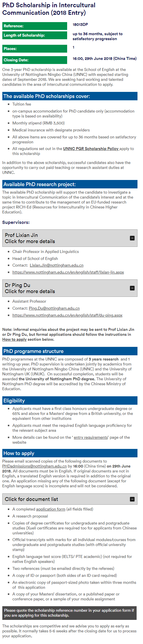Viewport: 143px width, 644px height.
Task: Click the minus icon in document list header
Action: 132,499
